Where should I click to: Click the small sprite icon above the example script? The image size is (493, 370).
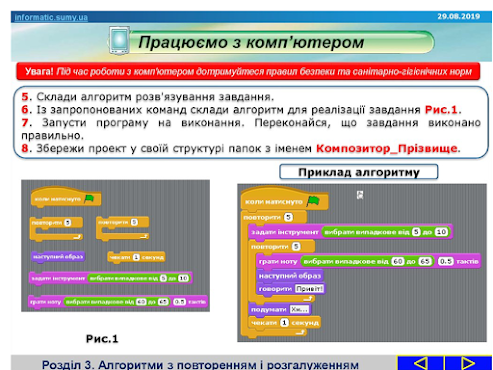(360, 195)
